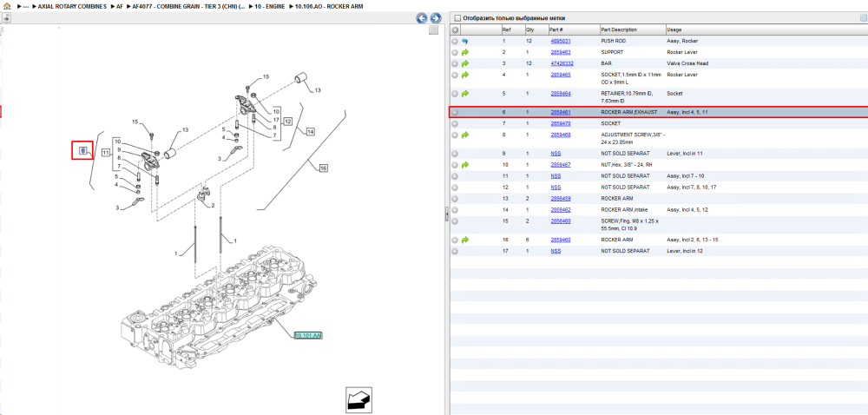Click the export diagram icon in the left toolbar
Image resolution: width=868 pixels, height=415 pixels.
pos(6,18)
